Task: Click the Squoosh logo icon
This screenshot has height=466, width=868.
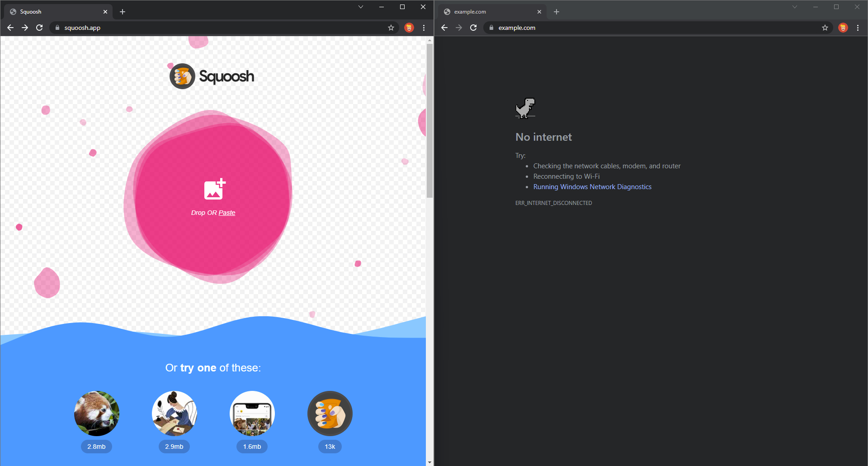Action: pos(182,76)
